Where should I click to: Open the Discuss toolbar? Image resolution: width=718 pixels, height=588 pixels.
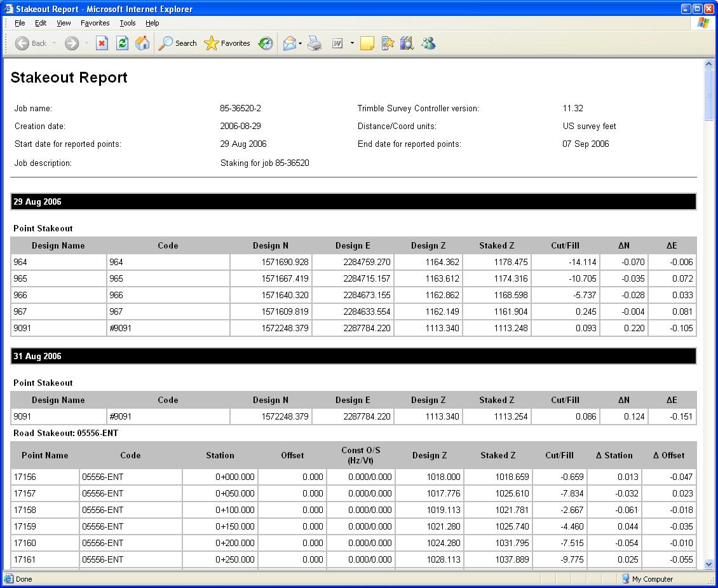click(x=367, y=43)
